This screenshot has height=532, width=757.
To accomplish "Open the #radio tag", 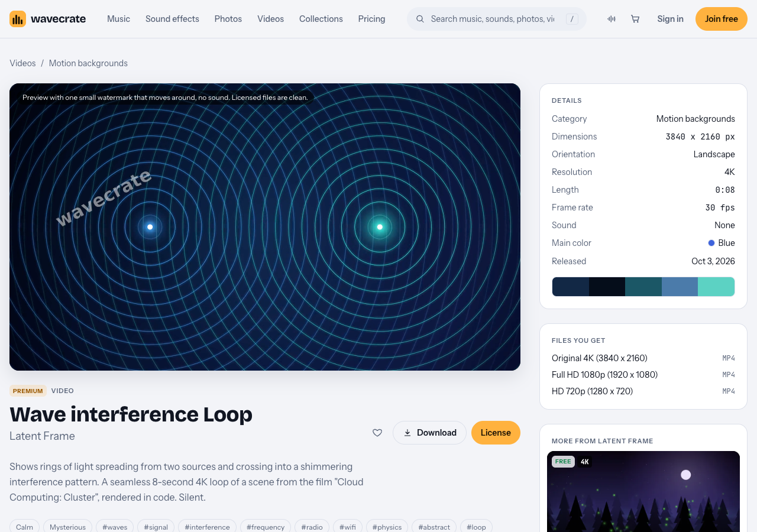I will [312, 527].
